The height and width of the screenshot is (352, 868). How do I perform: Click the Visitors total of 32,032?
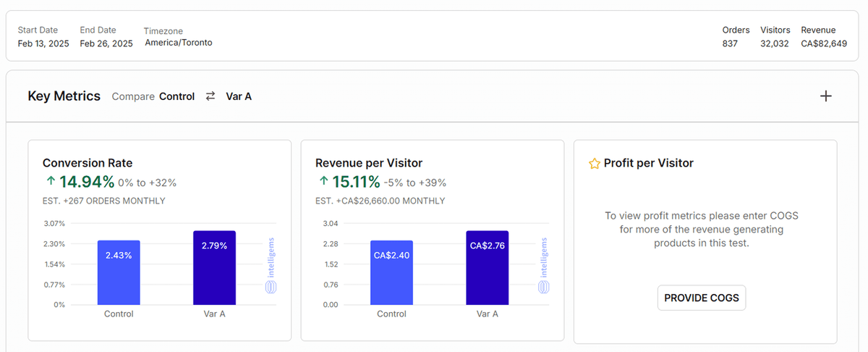tap(775, 43)
